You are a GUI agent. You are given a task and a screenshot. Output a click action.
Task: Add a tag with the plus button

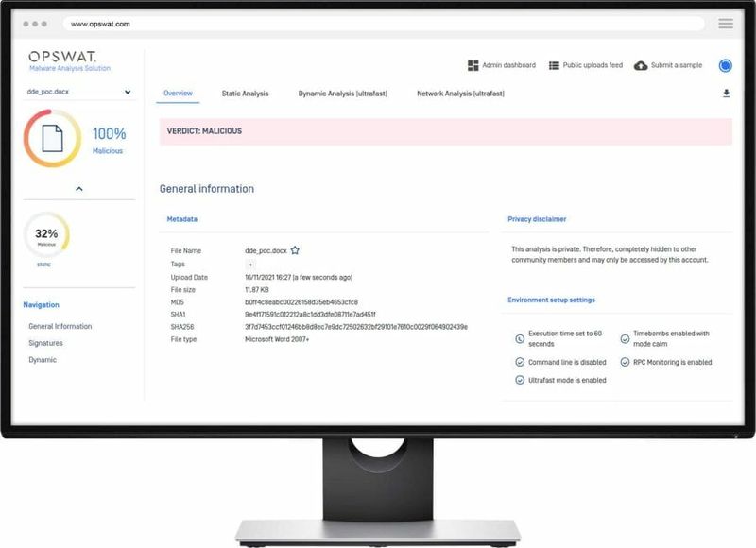250,265
